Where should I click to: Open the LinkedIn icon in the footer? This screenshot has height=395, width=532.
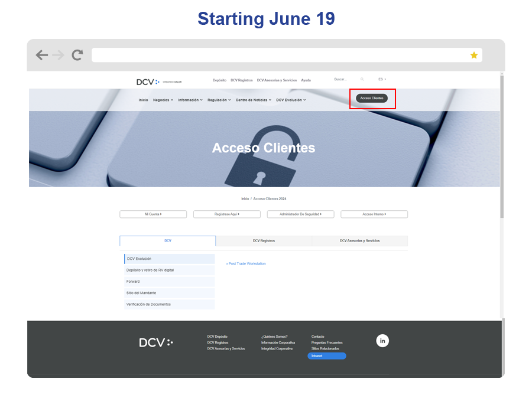point(382,341)
